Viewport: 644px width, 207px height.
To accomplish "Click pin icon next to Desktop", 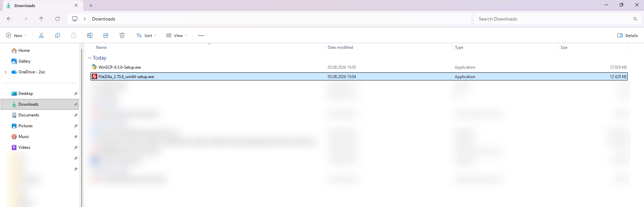I will point(76,94).
